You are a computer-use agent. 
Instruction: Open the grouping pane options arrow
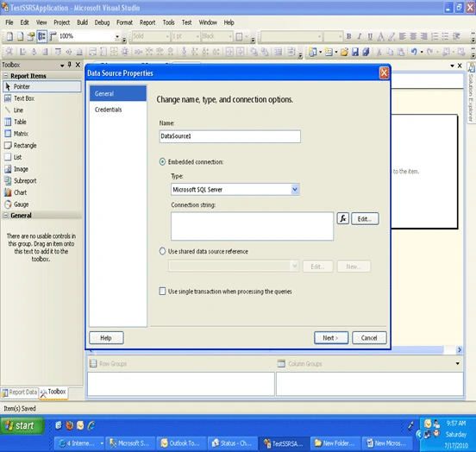458,364
